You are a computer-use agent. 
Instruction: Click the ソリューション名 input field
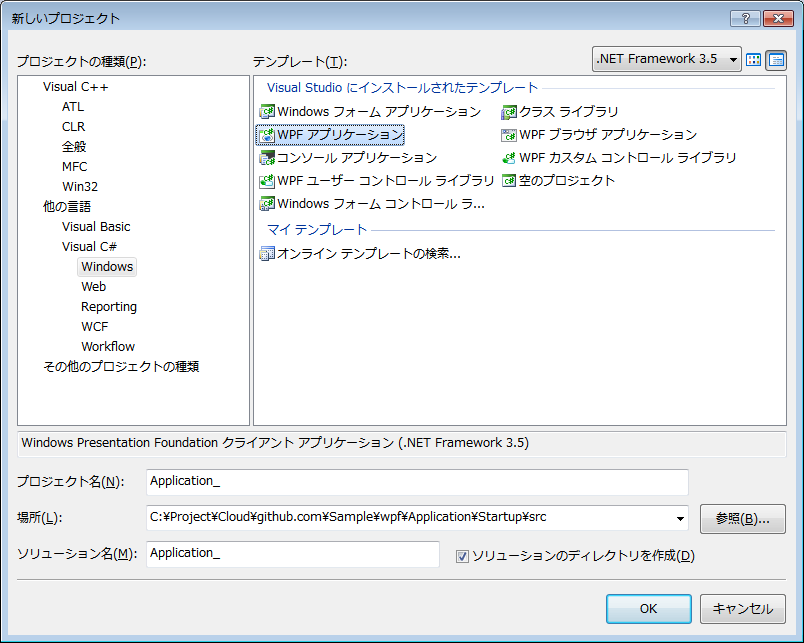tap(293, 554)
